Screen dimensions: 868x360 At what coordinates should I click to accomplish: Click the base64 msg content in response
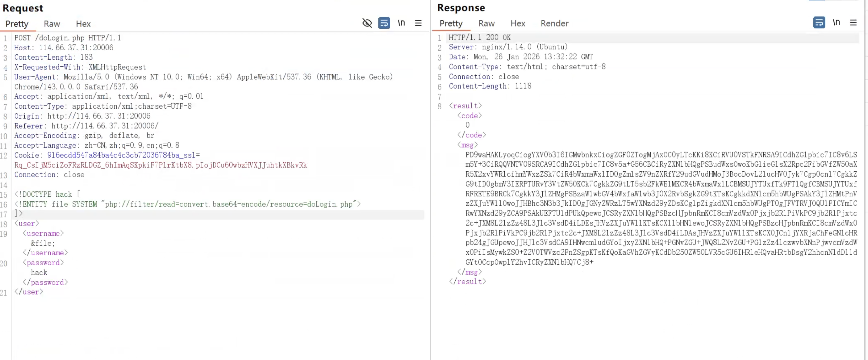pyautogui.click(x=661, y=208)
